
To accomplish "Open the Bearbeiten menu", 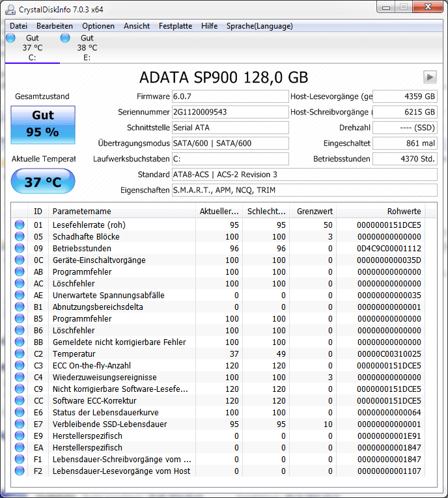I will [55, 26].
